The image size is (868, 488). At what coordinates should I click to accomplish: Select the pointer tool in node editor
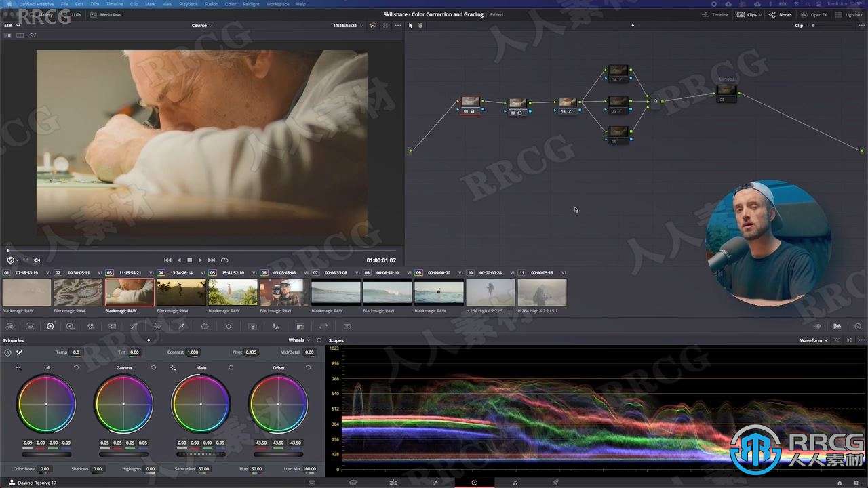click(x=411, y=26)
